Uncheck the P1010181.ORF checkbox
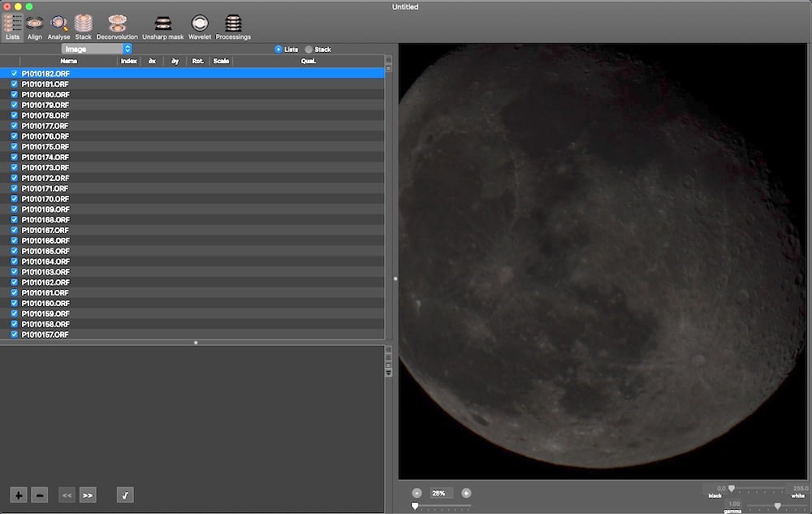812x514 pixels. click(15, 84)
